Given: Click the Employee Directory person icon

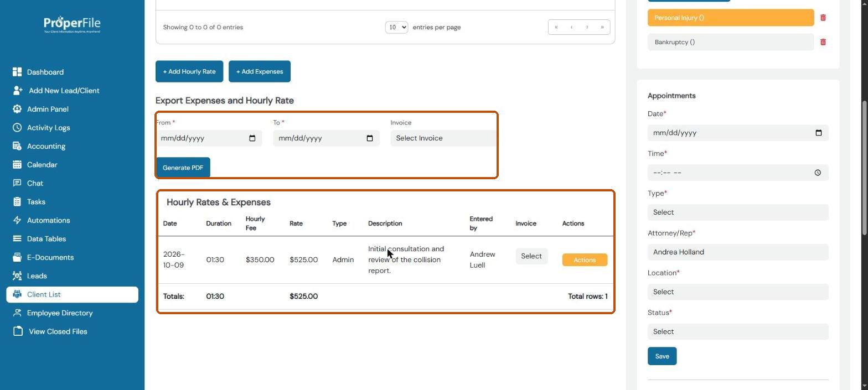Looking at the screenshot, I should tap(17, 313).
